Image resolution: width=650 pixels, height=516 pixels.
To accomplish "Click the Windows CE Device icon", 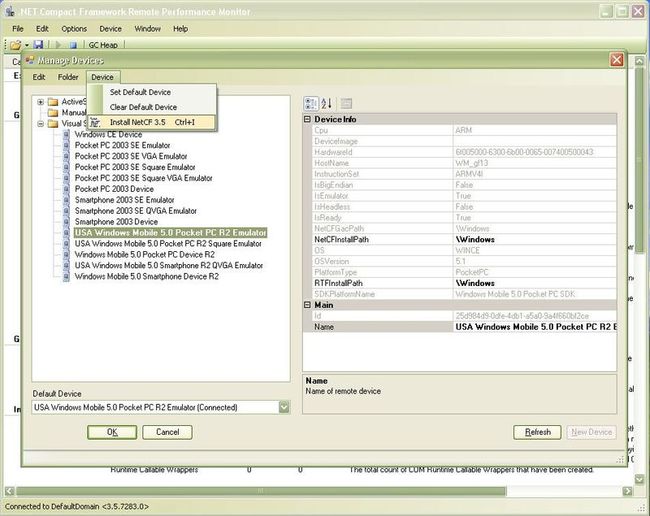I will click(66, 134).
